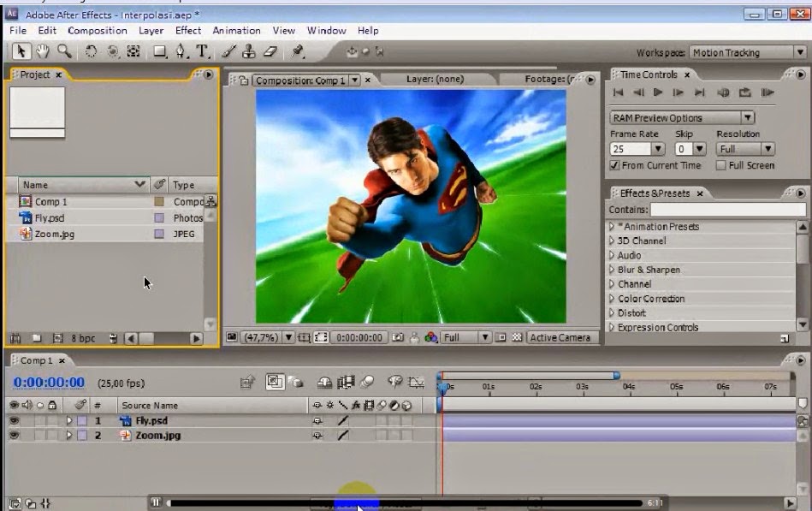This screenshot has width=812, height=511.
Task: Open the File menu
Action: pos(18,31)
